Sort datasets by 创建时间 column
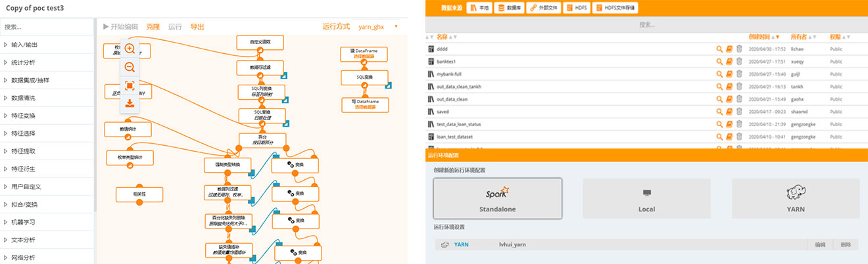This screenshot has height=264, width=868. 763,37
